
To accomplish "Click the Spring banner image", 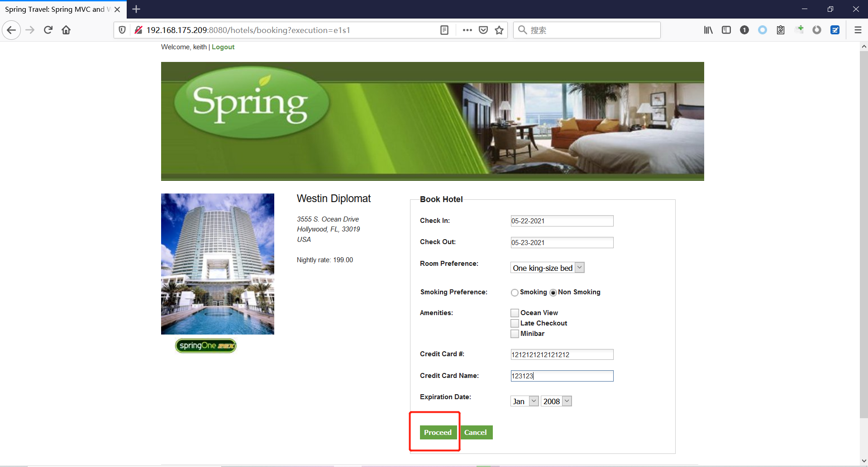I will coord(433,121).
